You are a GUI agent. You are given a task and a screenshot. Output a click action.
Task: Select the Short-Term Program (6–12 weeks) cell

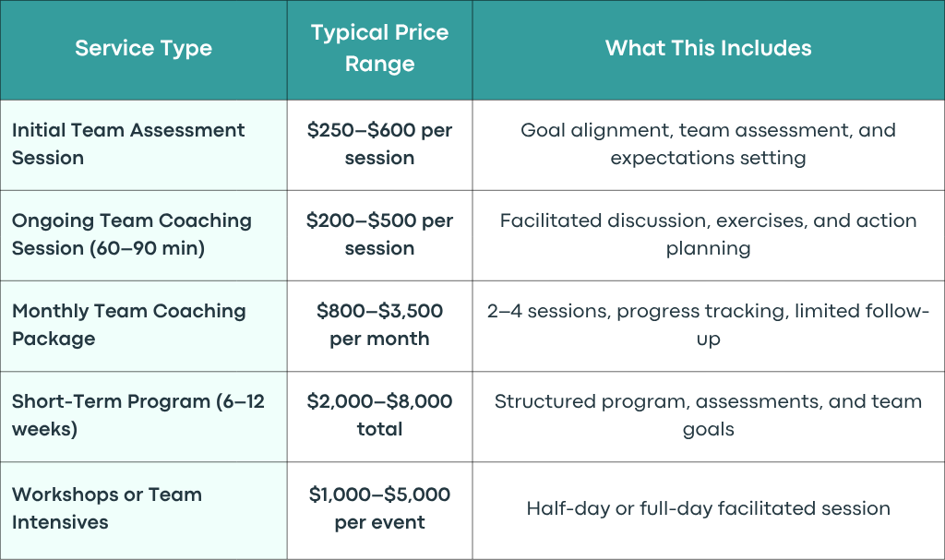pyautogui.click(x=143, y=416)
